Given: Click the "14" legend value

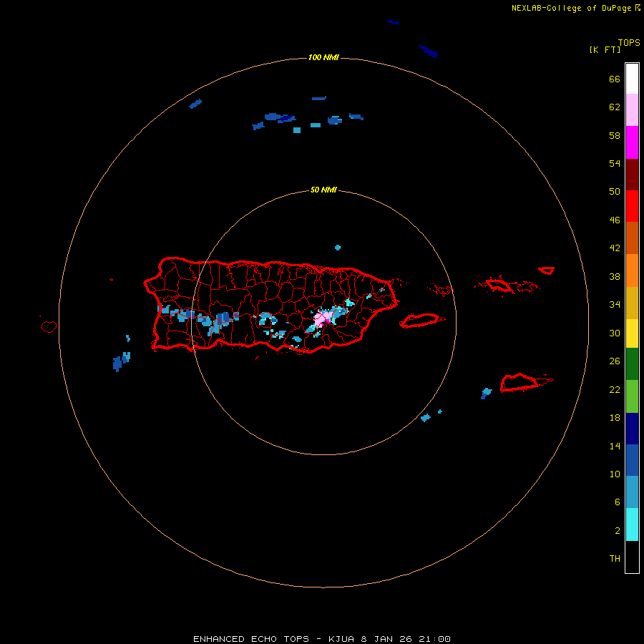Looking at the screenshot, I should (615, 446).
